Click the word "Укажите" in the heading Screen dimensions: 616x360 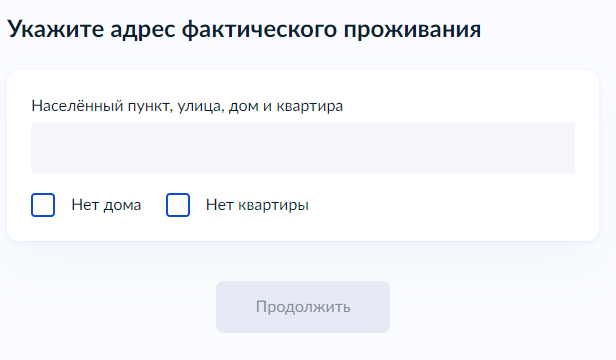pos(56,29)
